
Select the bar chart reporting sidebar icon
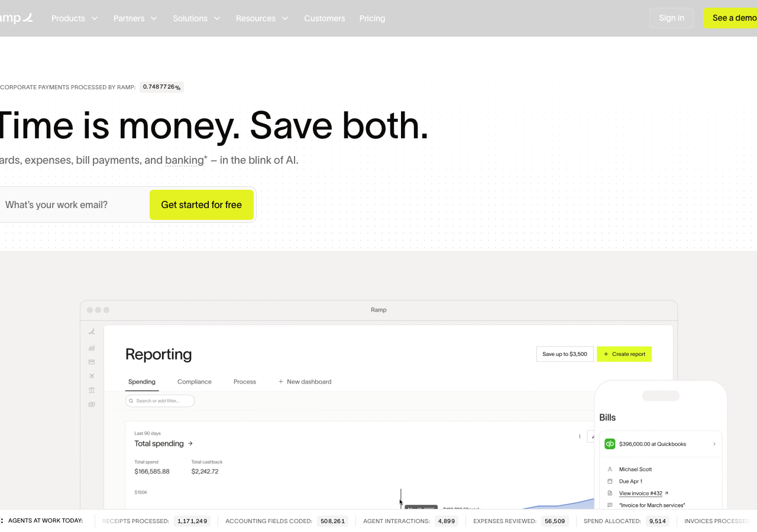pyautogui.click(x=92, y=348)
